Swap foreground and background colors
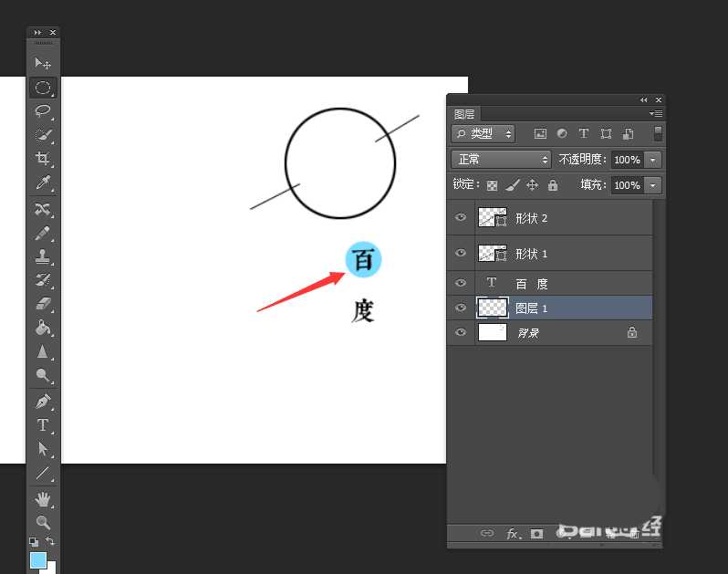728x574 pixels. [50, 541]
